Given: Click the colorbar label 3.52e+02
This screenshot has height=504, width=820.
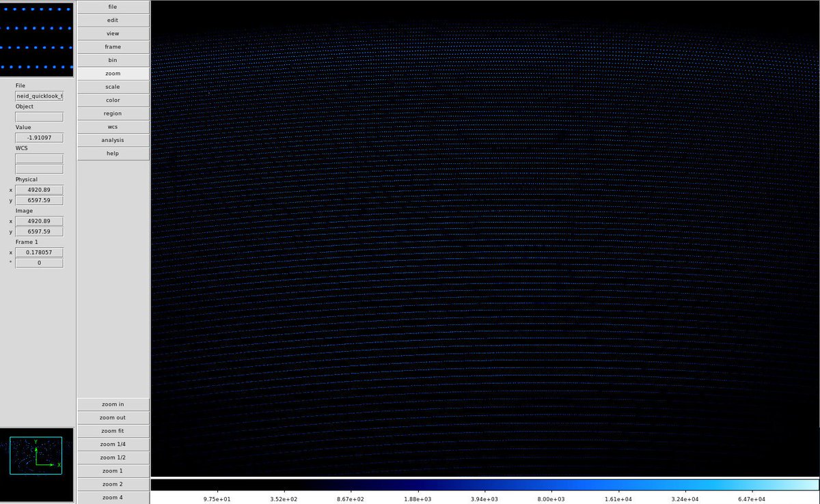Looking at the screenshot, I should (284, 498).
